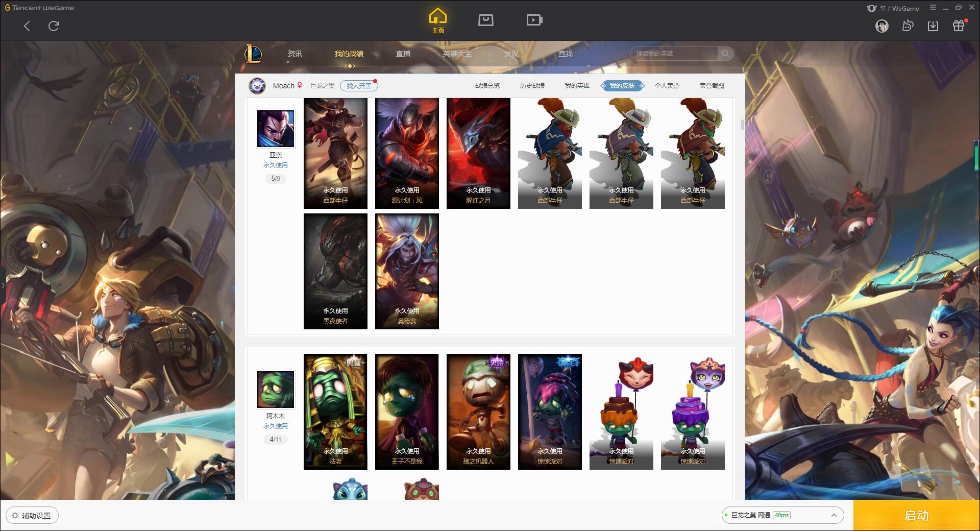The height and width of the screenshot is (531, 980).
Task: Open the store bag icon in top bar
Action: pos(485,20)
